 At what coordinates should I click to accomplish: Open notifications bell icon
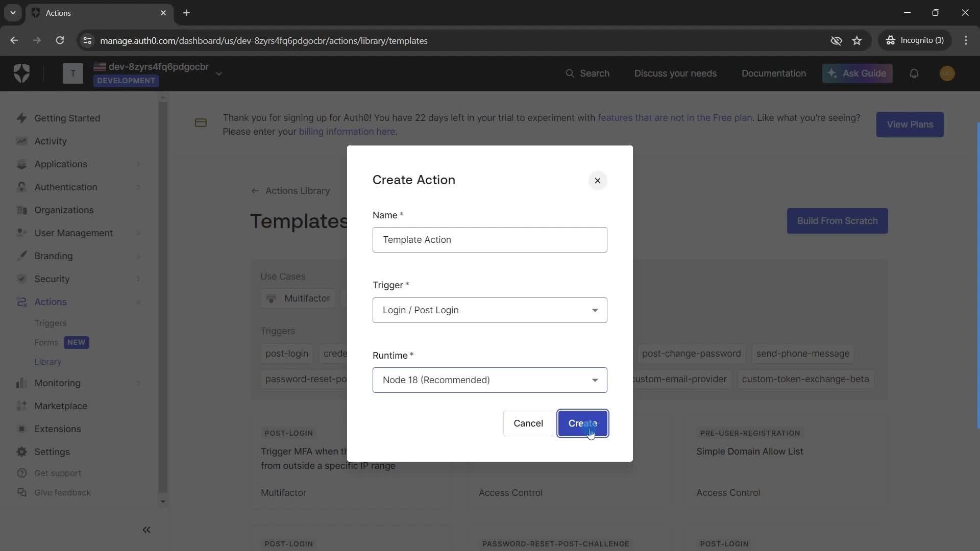click(x=914, y=73)
